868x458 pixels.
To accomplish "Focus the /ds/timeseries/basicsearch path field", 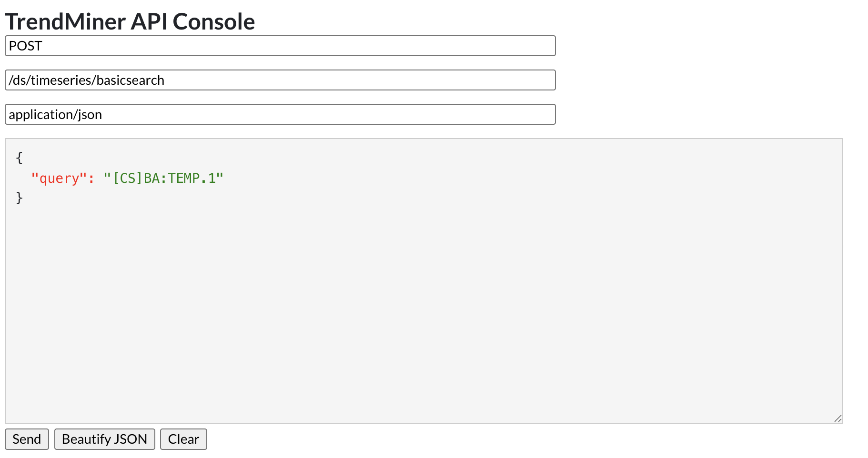I will (280, 80).
